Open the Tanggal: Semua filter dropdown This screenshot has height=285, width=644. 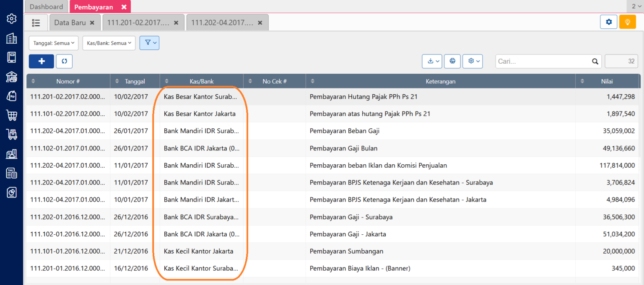click(x=53, y=43)
